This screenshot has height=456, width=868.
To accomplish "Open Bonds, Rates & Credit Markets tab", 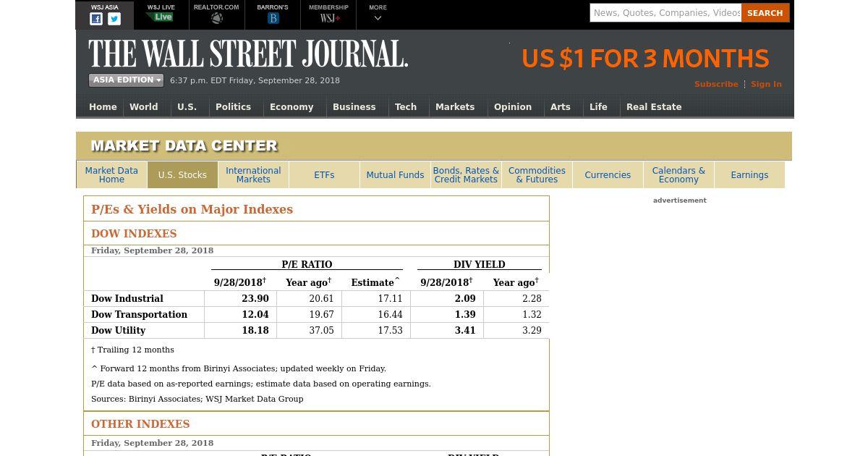I will coord(466,175).
